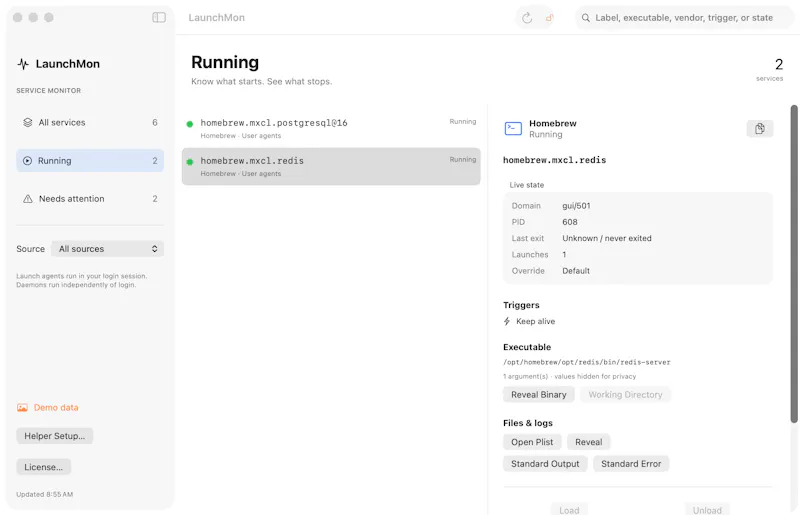This screenshot has width=800, height=515.
Task: Click the Reveal Binary button
Action: (539, 395)
